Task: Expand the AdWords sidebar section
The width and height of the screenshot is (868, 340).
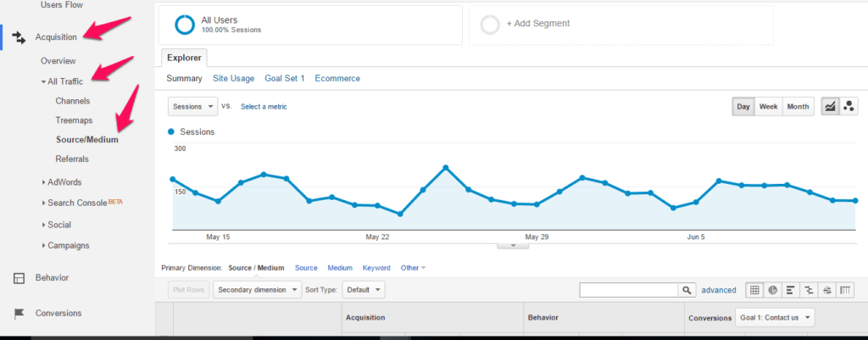Action: pyautogui.click(x=64, y=181)
